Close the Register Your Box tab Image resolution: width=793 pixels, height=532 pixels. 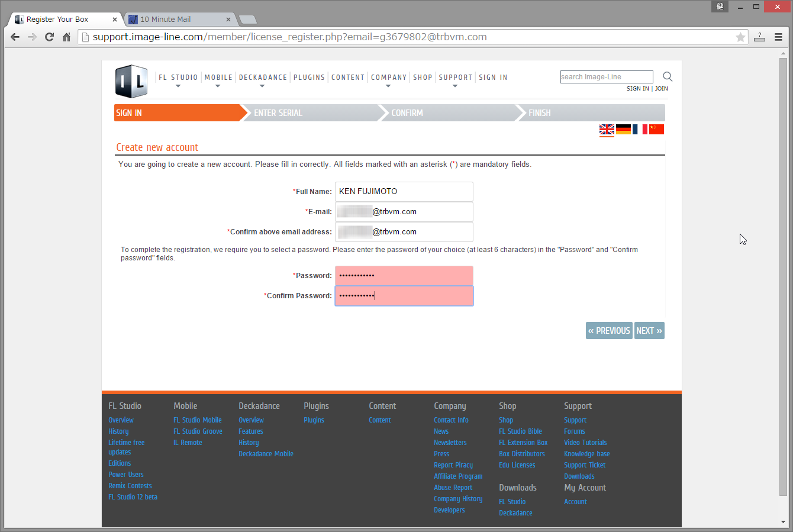pyautogui.click(x=115, y=20)
